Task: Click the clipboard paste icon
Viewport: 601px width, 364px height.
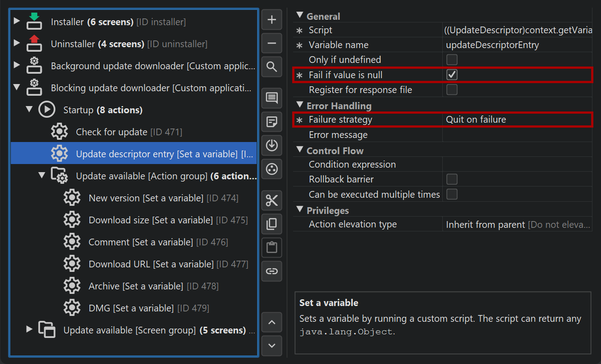Action: [x=272, y=248]
